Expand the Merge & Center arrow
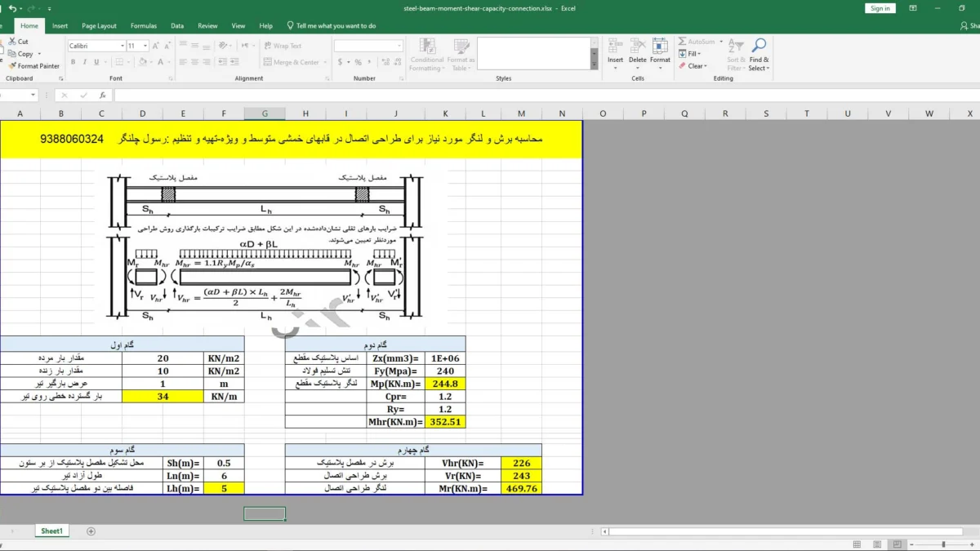Screen dimensions: 980x551 coord(324,62)
